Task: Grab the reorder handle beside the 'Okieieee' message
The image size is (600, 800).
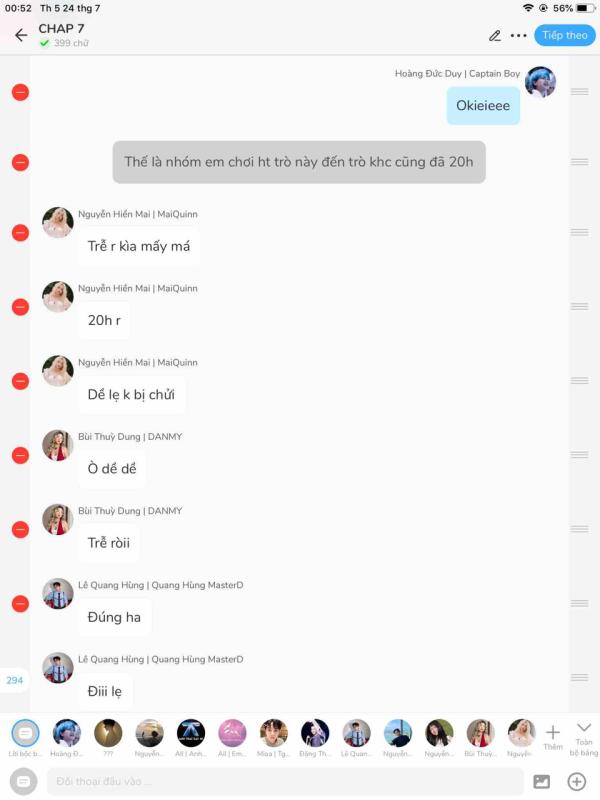Action: [580, 92]
